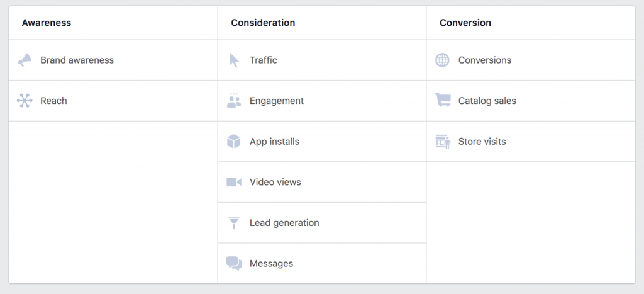Click the Engagement people icon

click(x=234, y=101)
